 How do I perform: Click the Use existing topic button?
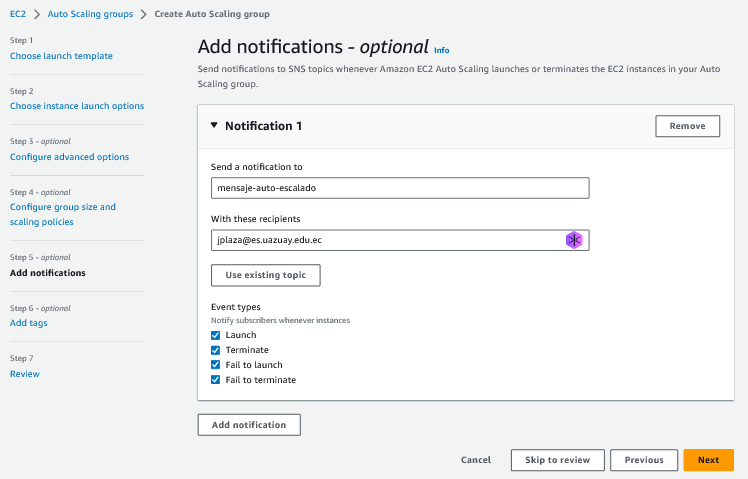[x=265, y=275]
